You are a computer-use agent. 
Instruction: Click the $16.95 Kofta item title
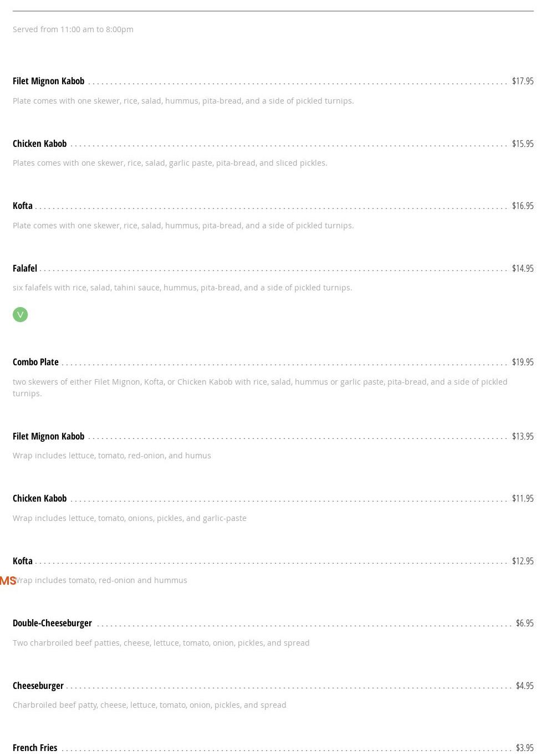[23, 206]
